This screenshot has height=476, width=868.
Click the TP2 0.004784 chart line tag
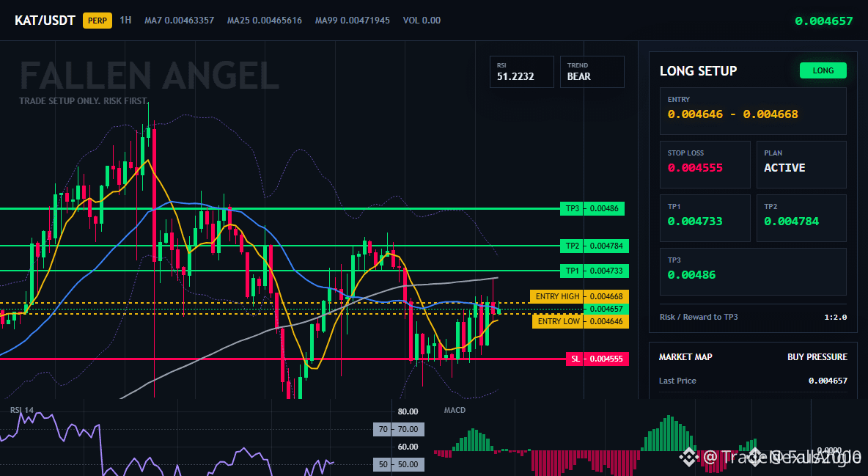click(x=595, y=246)
